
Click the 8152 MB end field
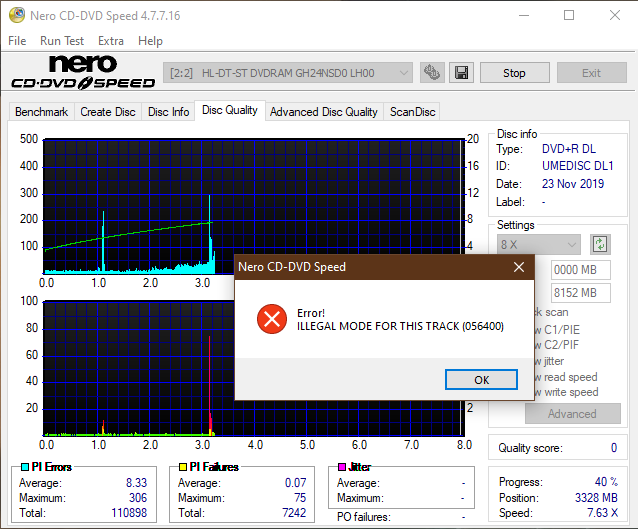click(581, 293)
